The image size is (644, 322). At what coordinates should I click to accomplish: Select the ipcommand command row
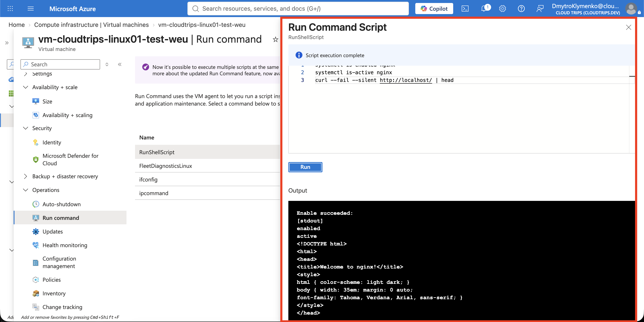207,193
